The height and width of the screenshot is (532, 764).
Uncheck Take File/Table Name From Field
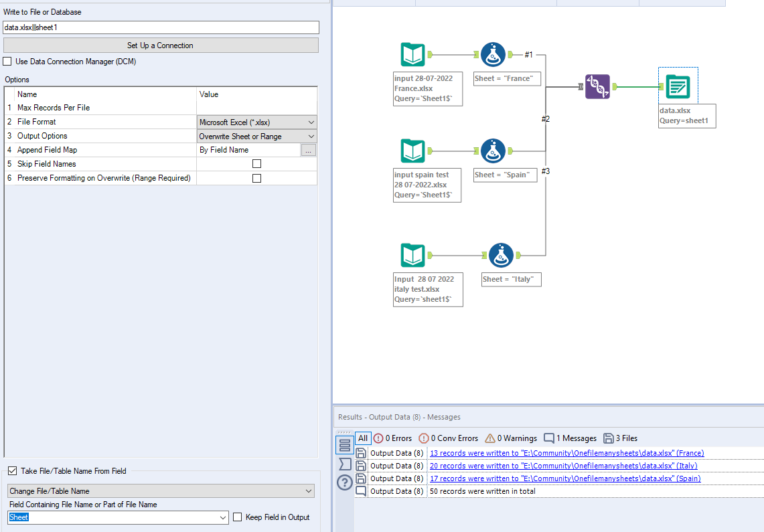tap(13, 470)
